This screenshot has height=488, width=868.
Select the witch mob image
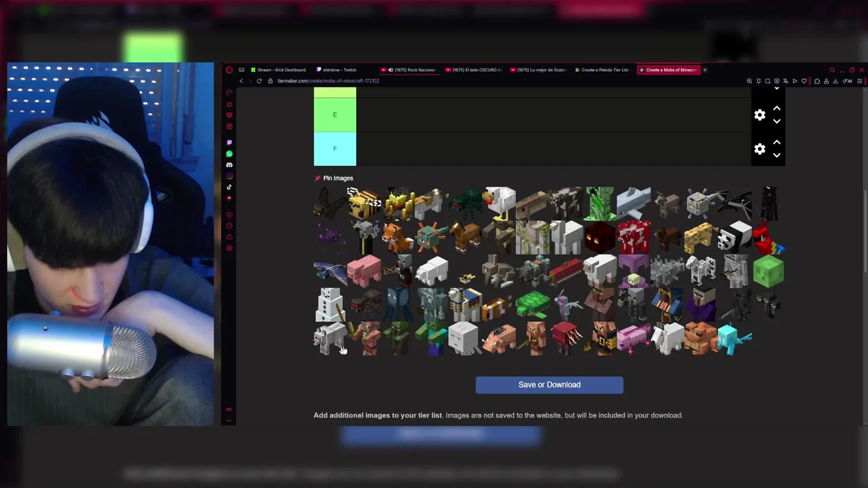tap(701, 306)
